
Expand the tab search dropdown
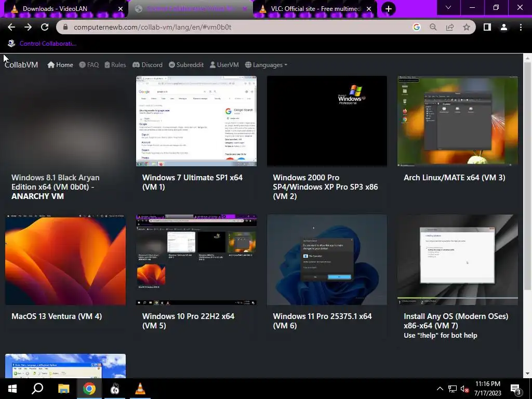448,7
